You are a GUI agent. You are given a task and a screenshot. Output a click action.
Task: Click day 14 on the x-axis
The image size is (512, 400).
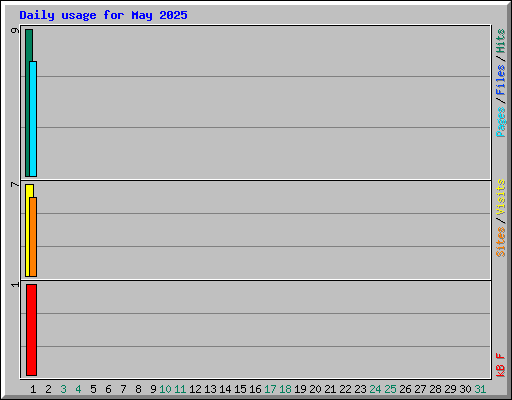coord(225,389)
